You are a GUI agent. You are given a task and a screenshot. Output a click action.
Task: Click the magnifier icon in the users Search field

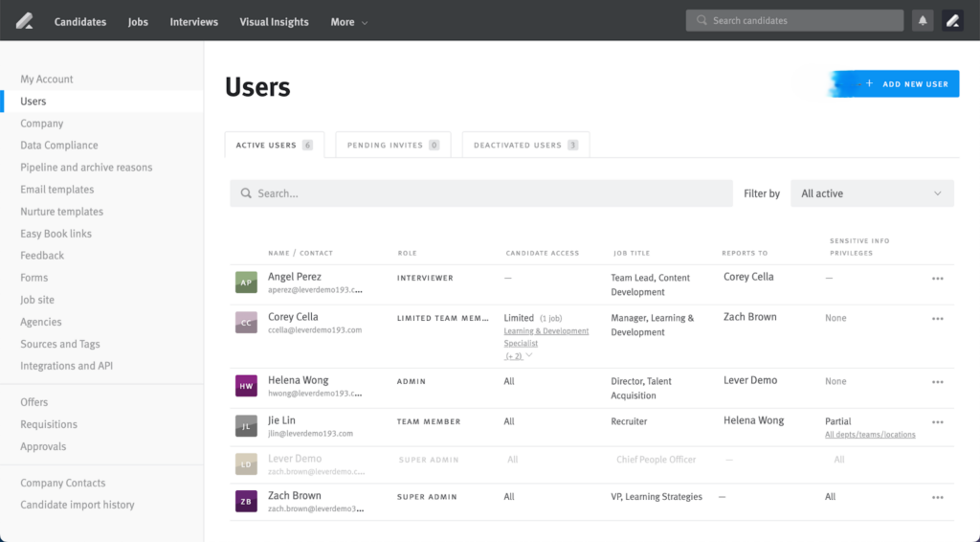246,193
